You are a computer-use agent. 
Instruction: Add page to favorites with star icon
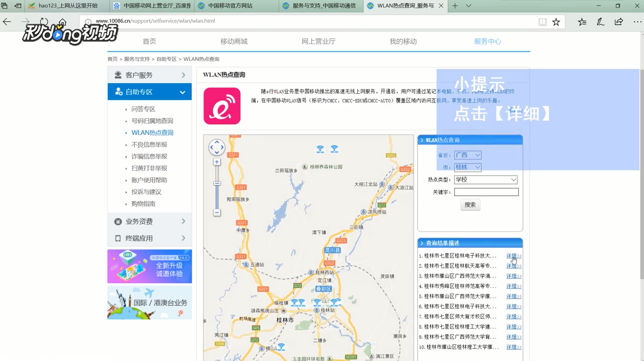(556, 22)
